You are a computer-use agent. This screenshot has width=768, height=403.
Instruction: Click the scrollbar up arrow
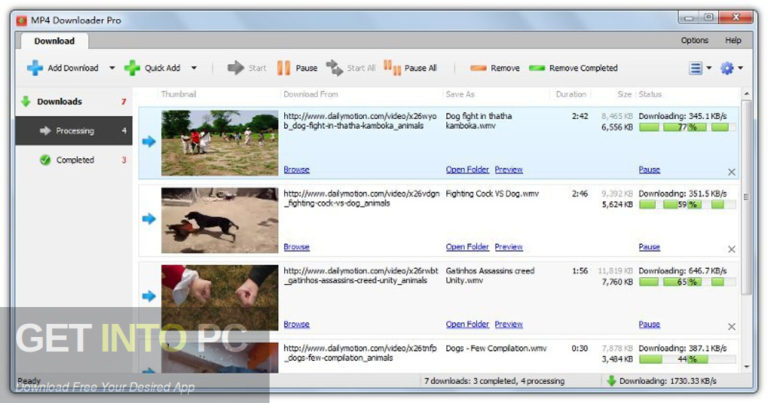(746, 94)
